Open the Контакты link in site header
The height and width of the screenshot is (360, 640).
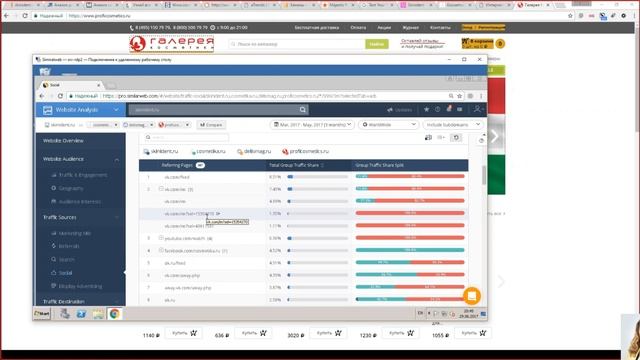click(440, 28)
